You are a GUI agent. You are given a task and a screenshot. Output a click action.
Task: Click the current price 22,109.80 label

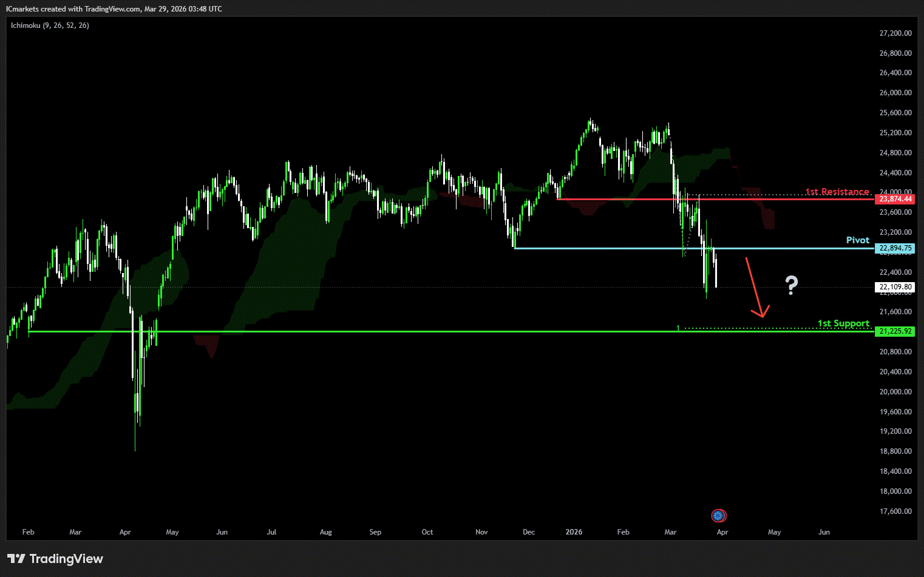tap(895, 287)
